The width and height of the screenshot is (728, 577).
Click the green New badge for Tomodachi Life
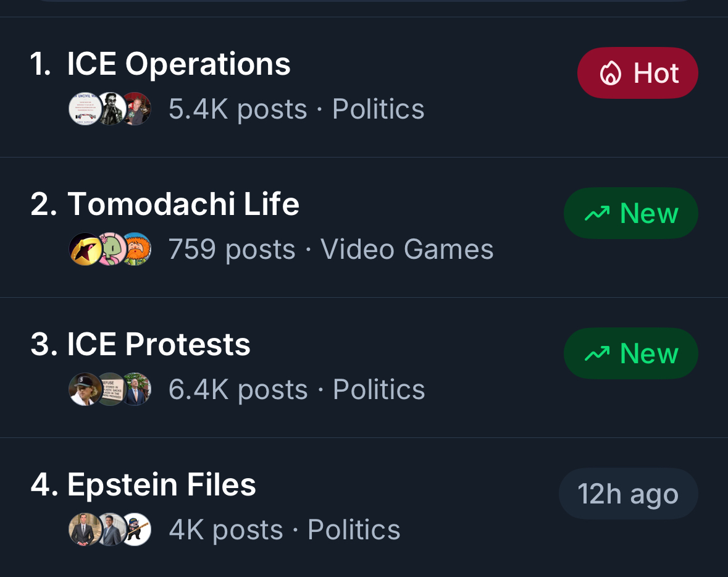[630, 214]
